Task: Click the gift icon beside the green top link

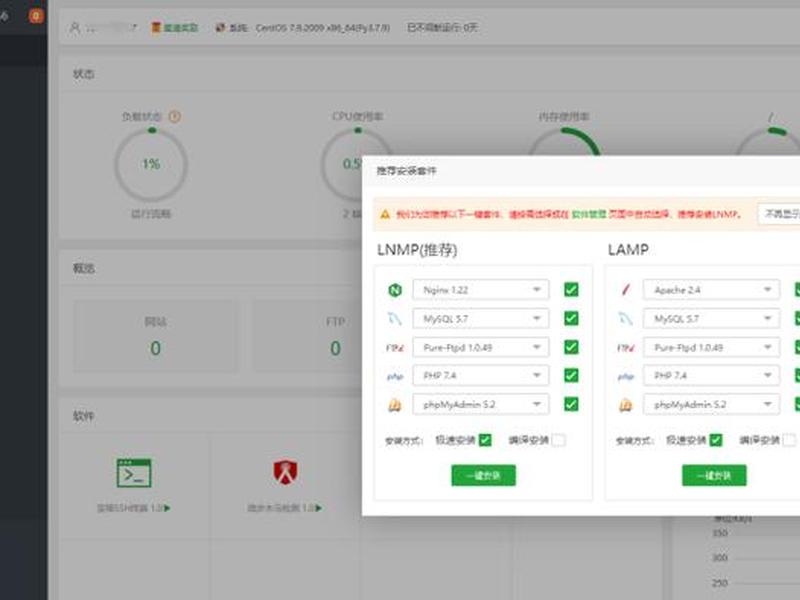Action: pyautogui.click(x=156, y=28)
